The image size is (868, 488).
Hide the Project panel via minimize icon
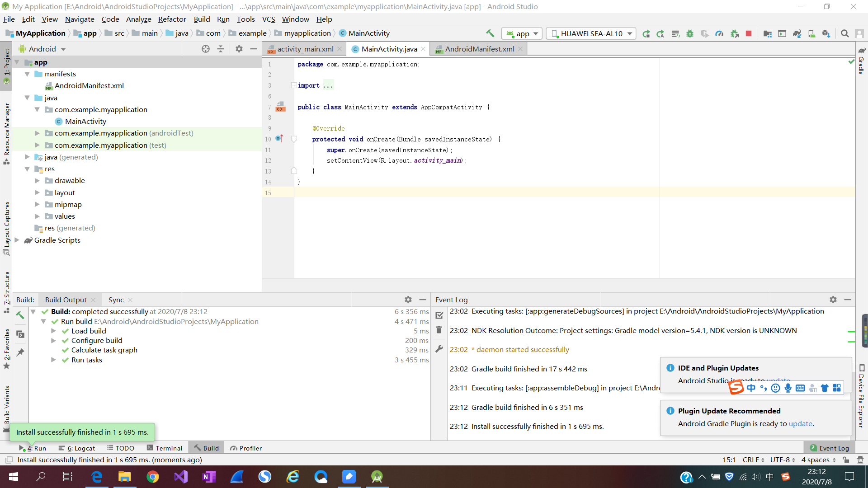(254, 49)
